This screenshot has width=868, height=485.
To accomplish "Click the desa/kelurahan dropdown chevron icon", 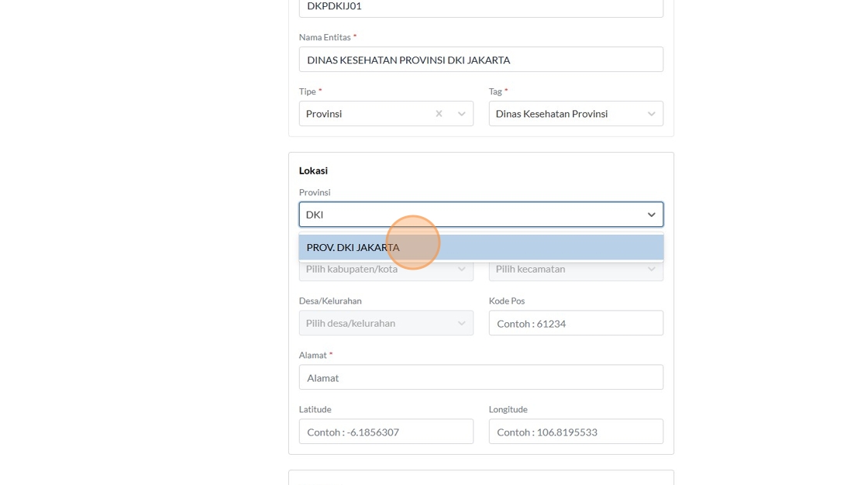I will [x=462, y=323].
